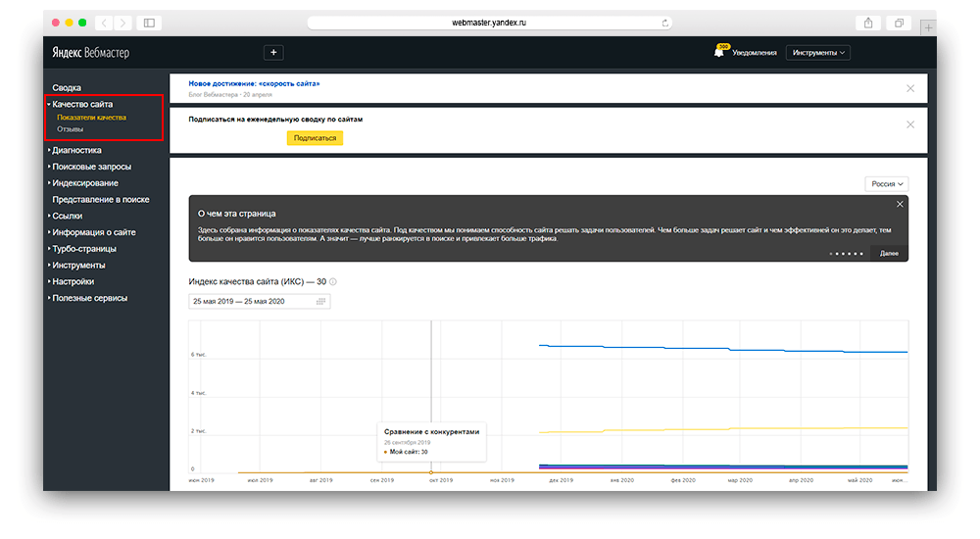Expand the Поисковые запросы section
980x539 pixels.
(x=91, y=167)
